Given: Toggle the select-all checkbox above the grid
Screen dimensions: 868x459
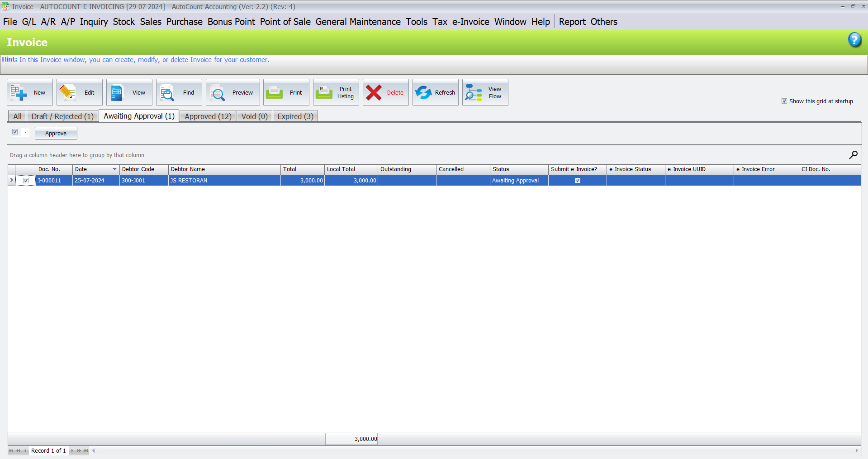Looking at the screenshot, I should [14, 132].
